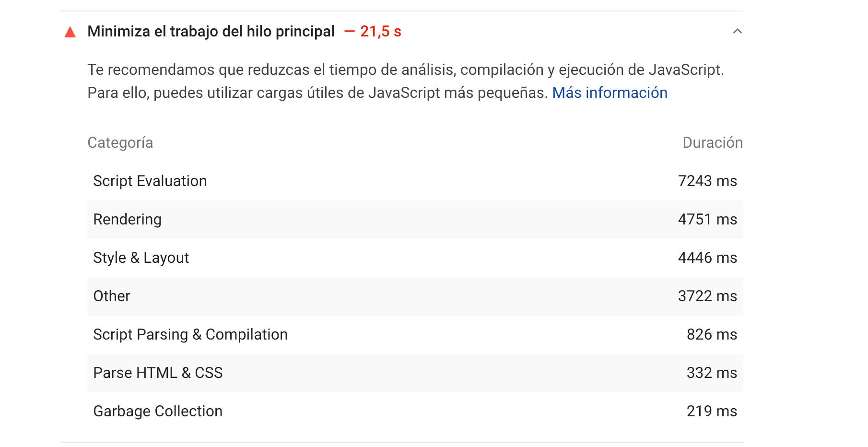Screen dimensions: 868x447
Task: Select the Rendering row label
Action: [x=127, y=219]
